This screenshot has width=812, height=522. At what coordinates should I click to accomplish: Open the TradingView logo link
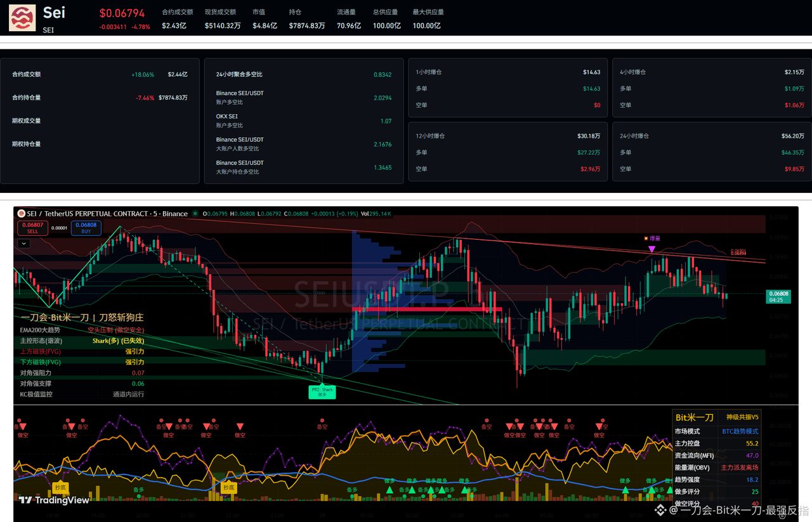pos(55,500)
